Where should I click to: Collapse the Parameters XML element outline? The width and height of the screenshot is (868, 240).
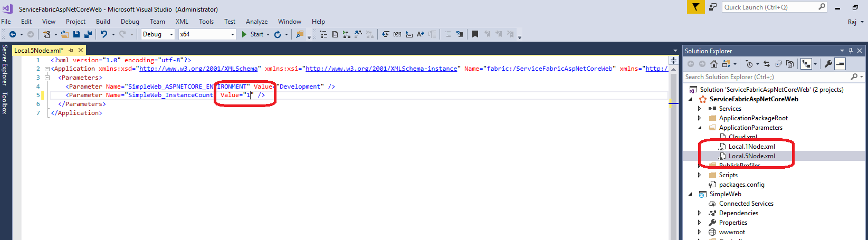[47, 78]
